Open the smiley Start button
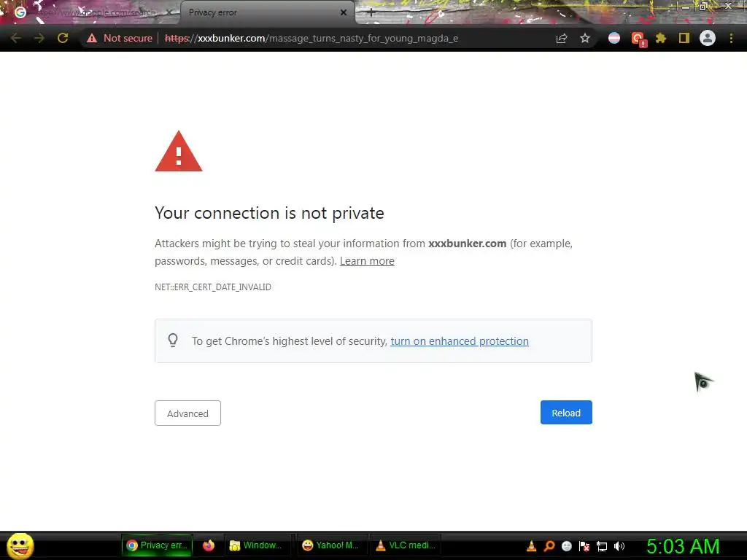The width and height of the screenshot is (747, 560). pos(20,545)
